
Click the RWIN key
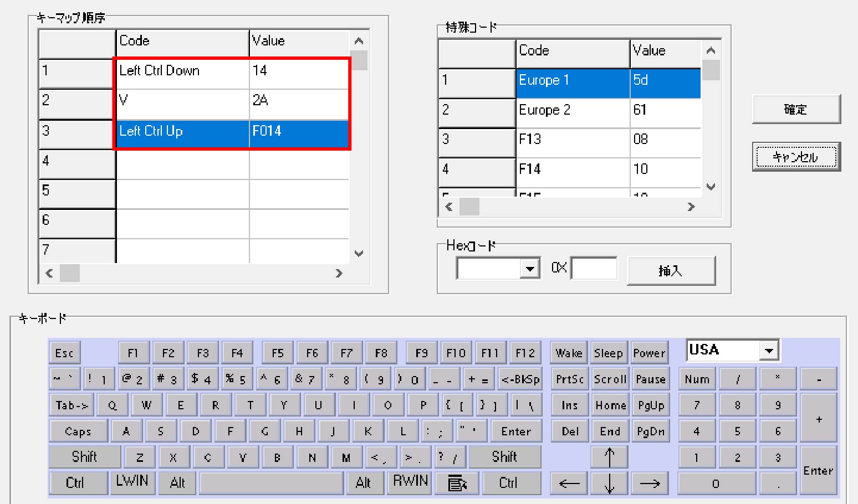pyautogui.click(x=411, y=482)
